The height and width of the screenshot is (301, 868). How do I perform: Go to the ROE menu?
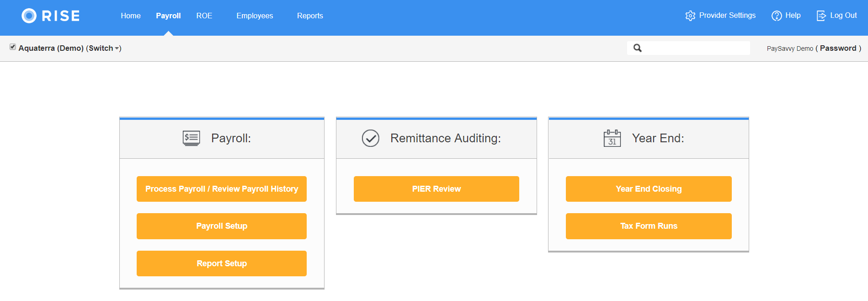pyautogui.click(x=204, y=16)
